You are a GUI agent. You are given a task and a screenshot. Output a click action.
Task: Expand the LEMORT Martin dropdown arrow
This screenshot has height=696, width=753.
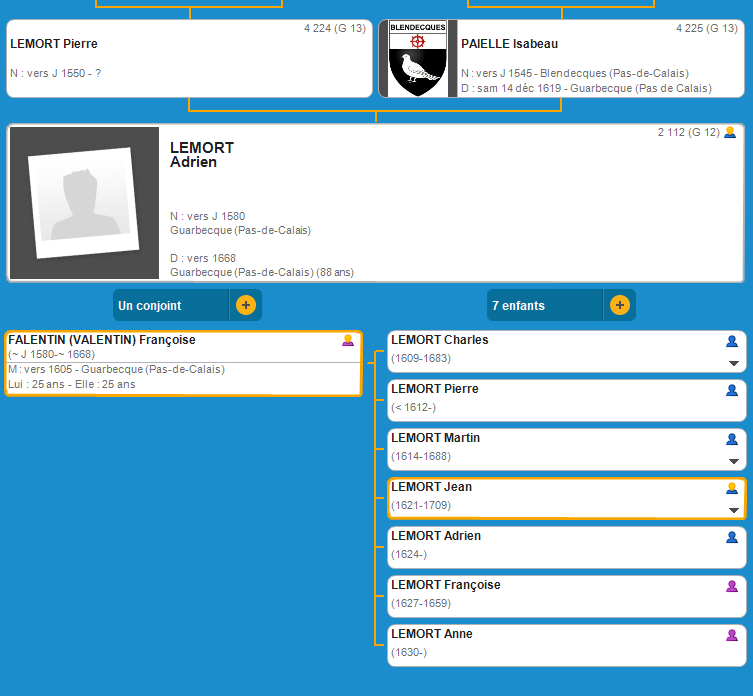click(x=733, y=461)
